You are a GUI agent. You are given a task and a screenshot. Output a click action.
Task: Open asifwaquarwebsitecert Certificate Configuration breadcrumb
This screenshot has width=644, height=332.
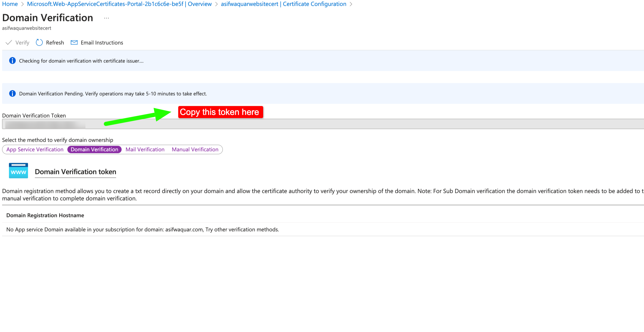point(283,4)
